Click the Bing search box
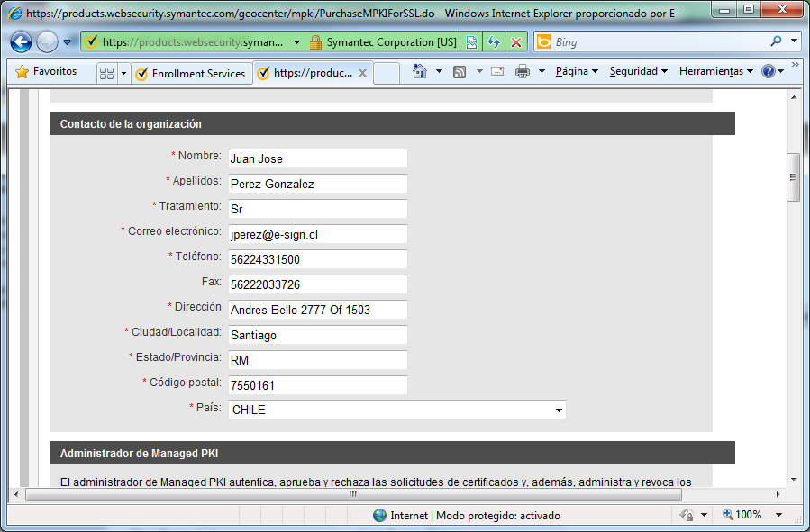 coord(658,42)
